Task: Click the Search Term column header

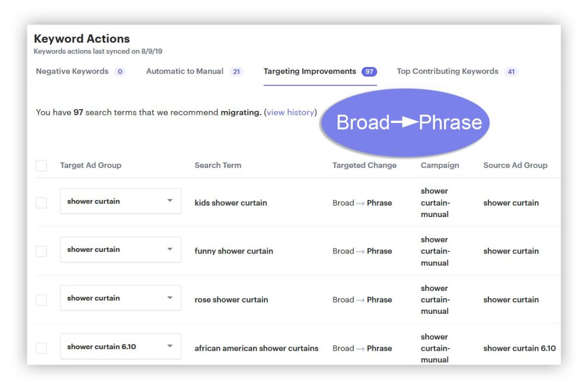Action: [218, 165]
